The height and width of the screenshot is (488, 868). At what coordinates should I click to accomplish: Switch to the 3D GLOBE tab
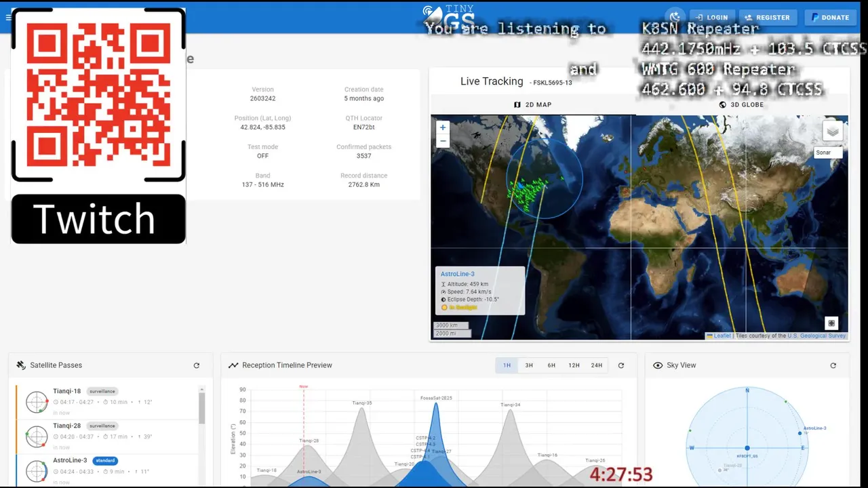coord(741,105)
